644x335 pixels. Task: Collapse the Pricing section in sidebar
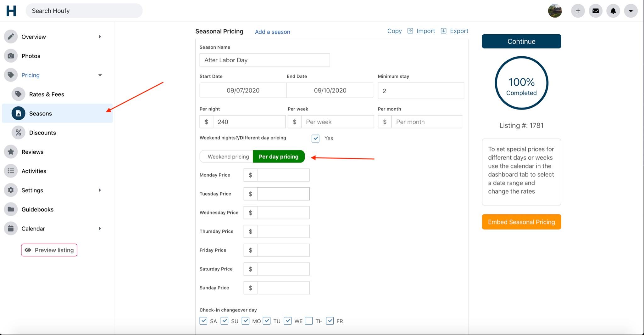(x=100, y=75)
